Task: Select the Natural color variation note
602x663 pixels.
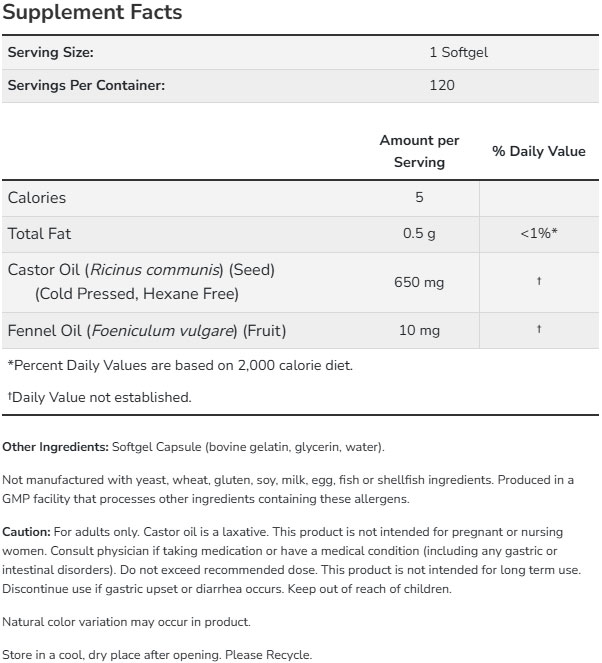Action: 126,622
